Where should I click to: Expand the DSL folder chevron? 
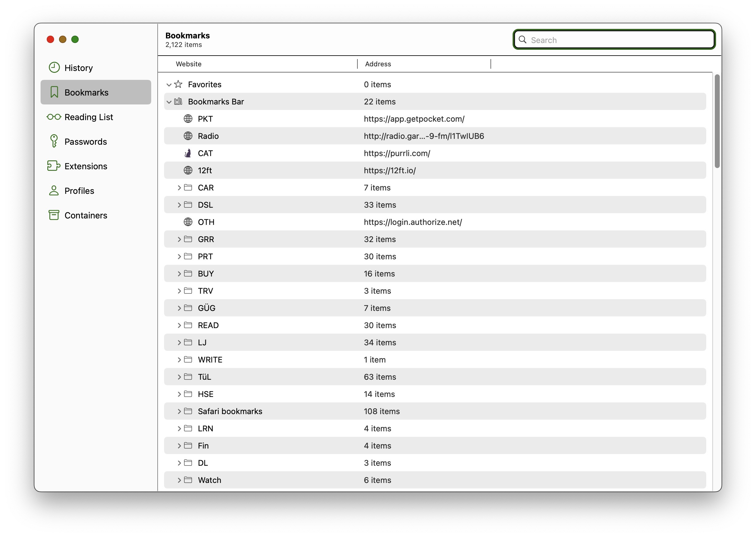point(179,205)
